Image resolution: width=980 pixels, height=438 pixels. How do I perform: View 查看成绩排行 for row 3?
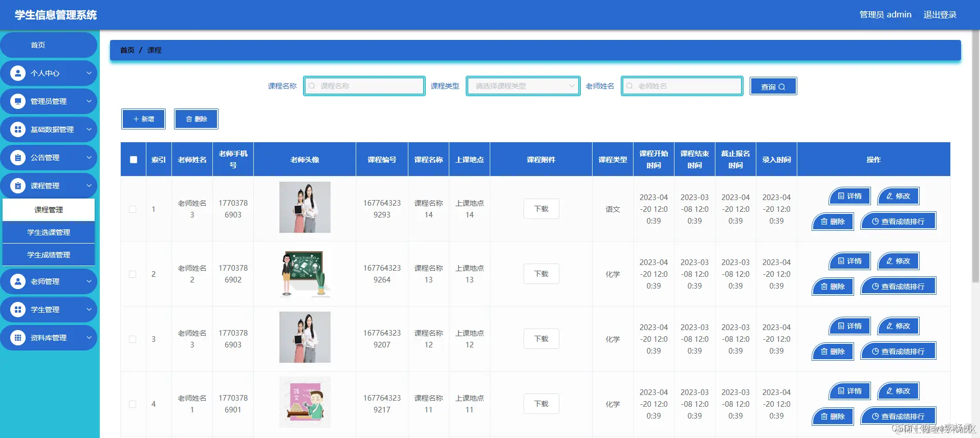(899, 352)
